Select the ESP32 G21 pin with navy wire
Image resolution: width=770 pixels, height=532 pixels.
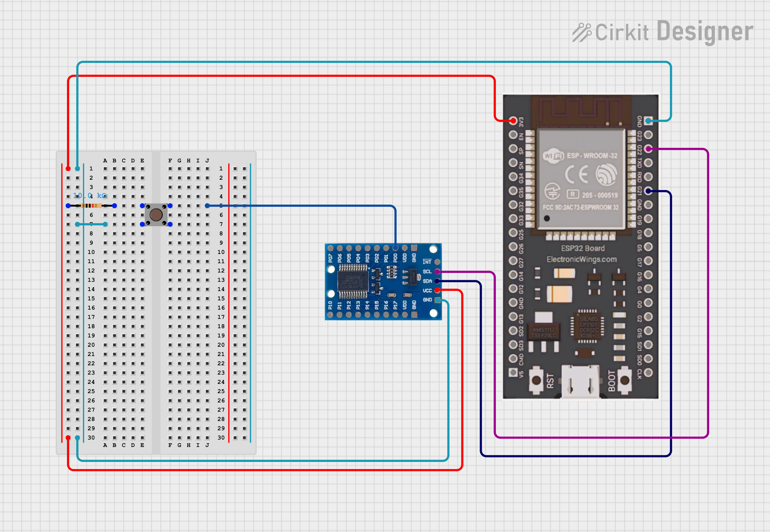click(x=648, y=191)
